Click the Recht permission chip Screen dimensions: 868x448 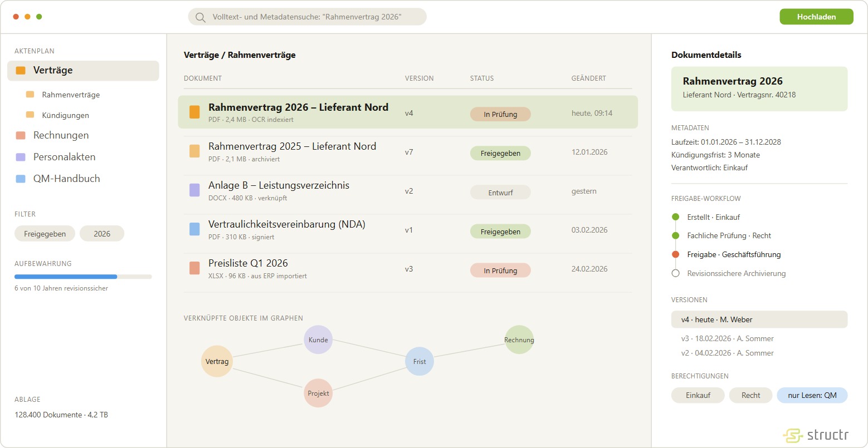750,395
